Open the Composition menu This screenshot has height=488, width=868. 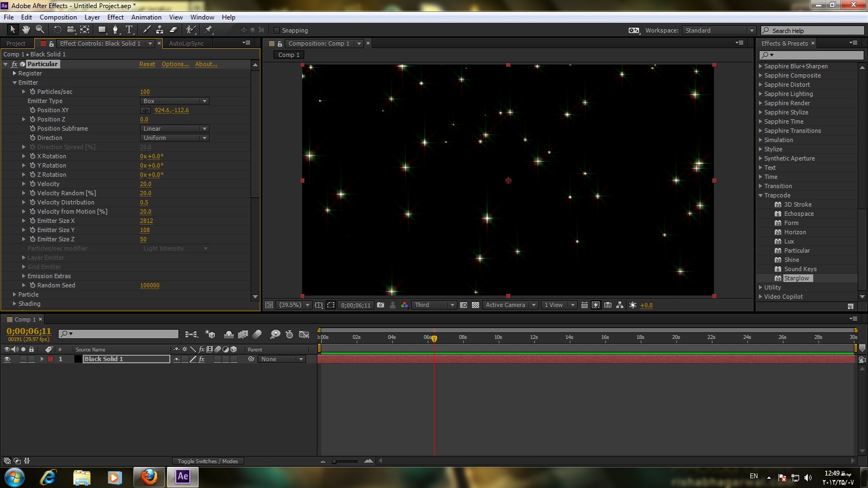[58, 17]
